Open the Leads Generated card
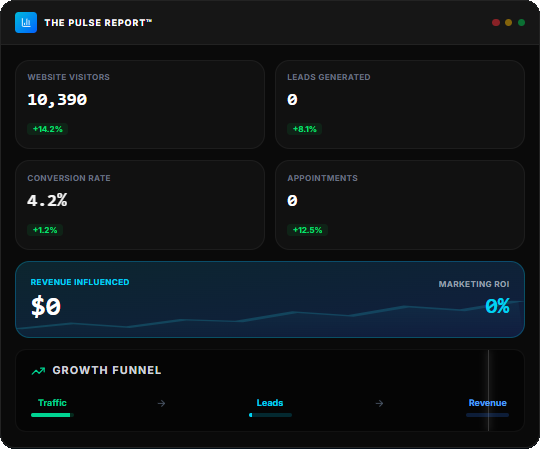The image size is (540, 449). tap(400, 104)
